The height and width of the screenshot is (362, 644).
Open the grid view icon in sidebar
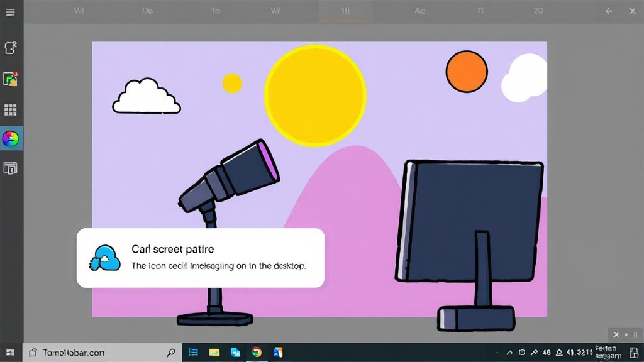point(11,110)
